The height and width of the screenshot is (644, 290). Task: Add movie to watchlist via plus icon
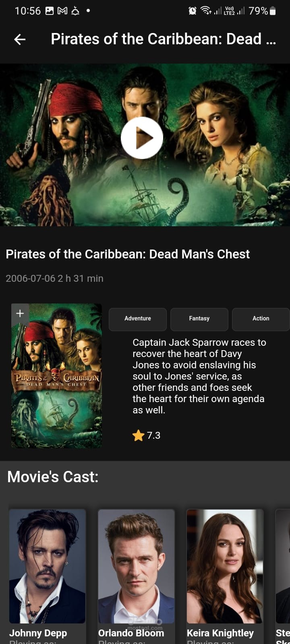20,313
